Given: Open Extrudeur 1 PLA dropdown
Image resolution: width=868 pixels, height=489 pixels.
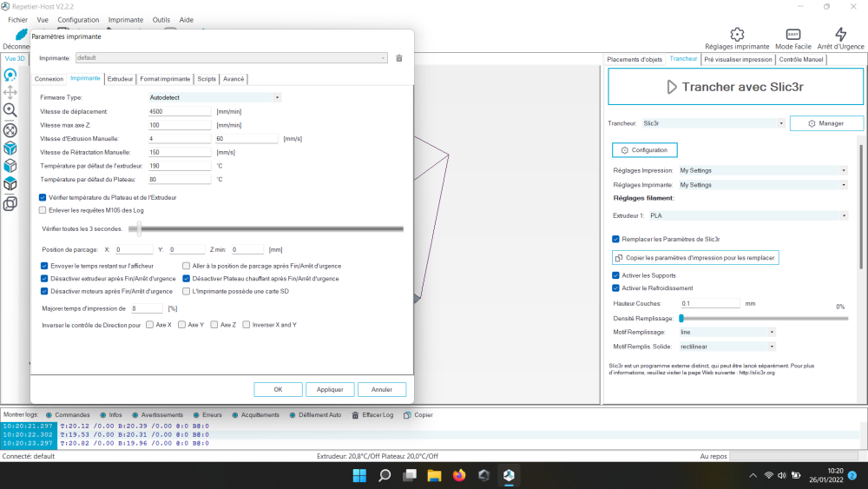Looking at the screenshot, I should [748, 215].
